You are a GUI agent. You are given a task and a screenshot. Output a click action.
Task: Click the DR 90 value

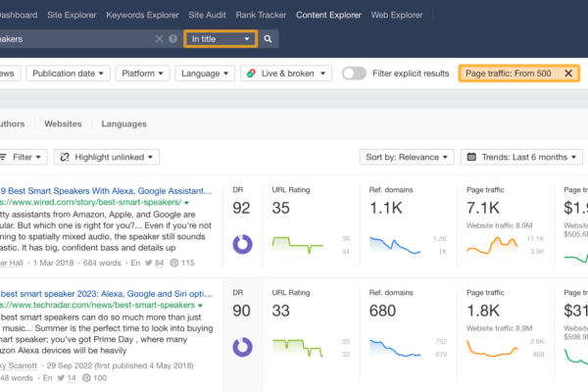click(241, 311)
